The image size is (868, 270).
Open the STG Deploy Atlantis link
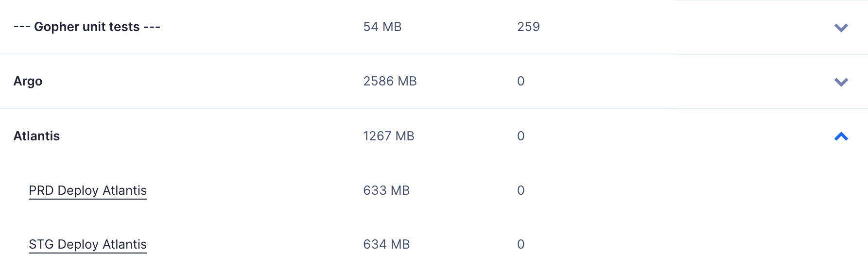[x=87, y=244]
